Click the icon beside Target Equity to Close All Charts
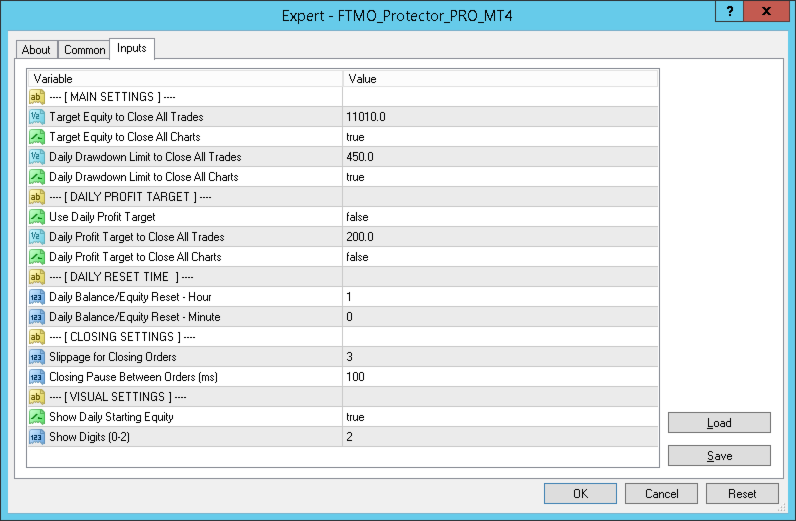Viewport: 796px width, 521px height. (x=37, y=137)
